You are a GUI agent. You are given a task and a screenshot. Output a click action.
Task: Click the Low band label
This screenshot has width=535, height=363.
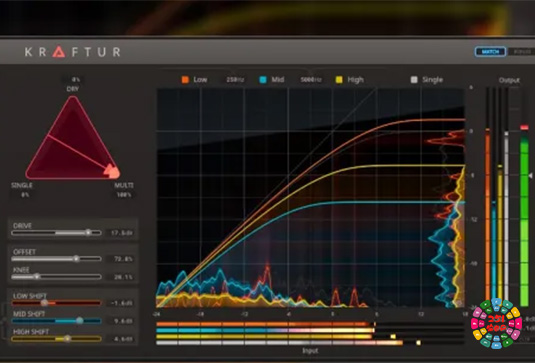(200, 80)
